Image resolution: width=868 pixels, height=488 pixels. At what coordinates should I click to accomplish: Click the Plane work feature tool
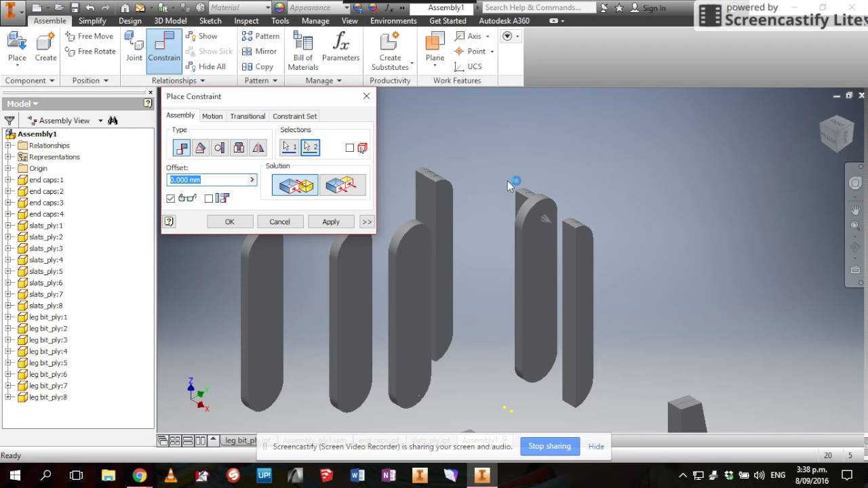pos(435,47)
